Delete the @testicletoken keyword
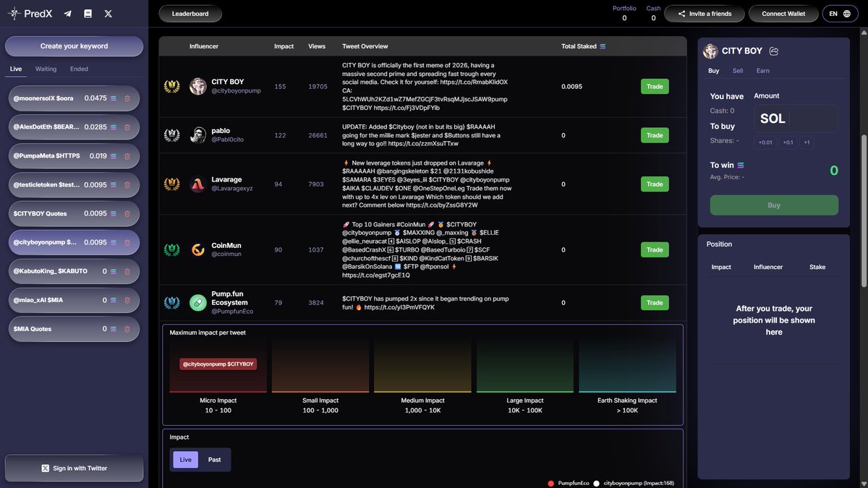868x488 pixels. pyautogui.click(x=127, y=184)
